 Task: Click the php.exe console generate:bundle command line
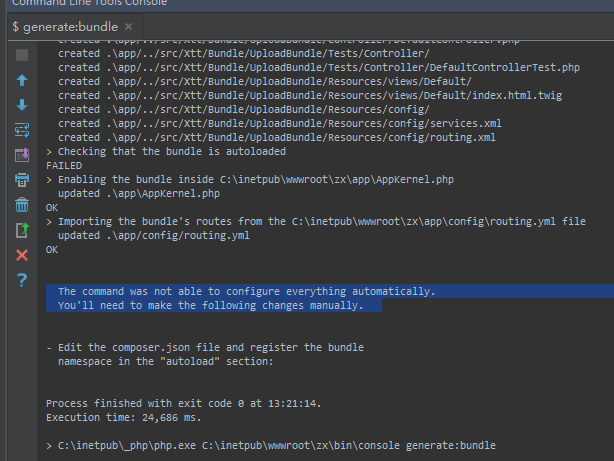point(271,446)
